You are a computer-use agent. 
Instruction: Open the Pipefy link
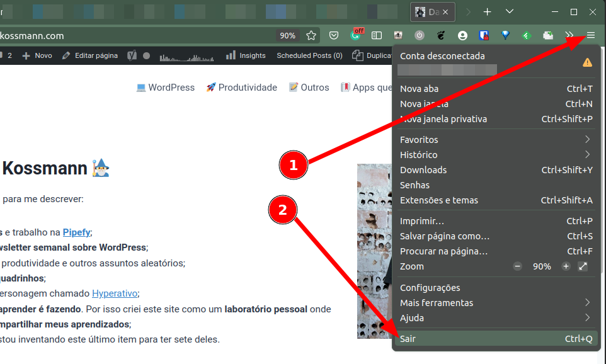point(76,232)
